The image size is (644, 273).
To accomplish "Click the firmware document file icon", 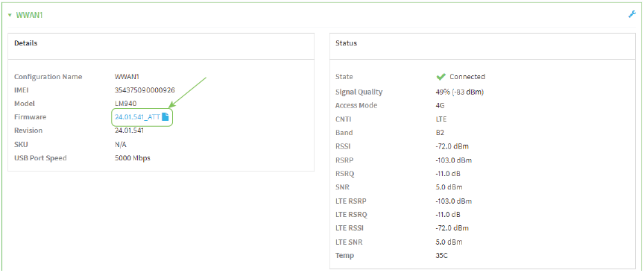I will pos(165,117).
